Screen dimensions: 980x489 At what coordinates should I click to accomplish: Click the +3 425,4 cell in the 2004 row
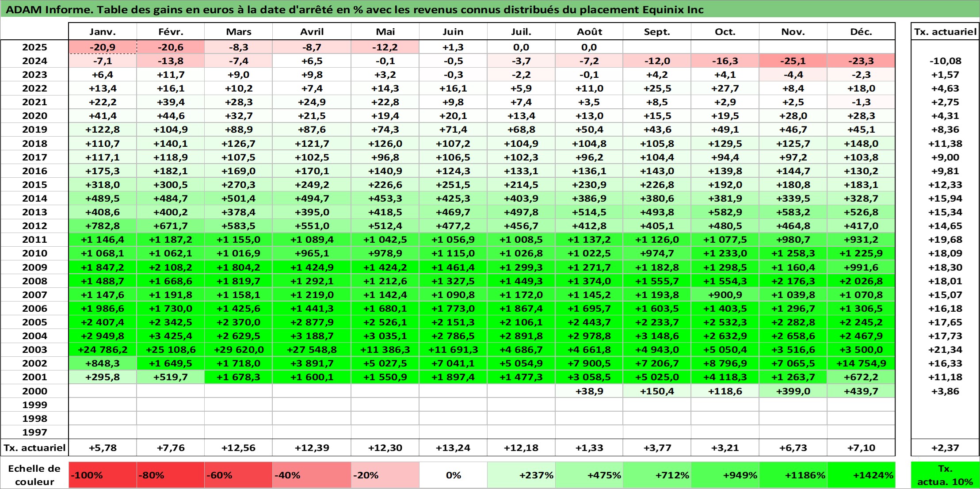point(171,336)
